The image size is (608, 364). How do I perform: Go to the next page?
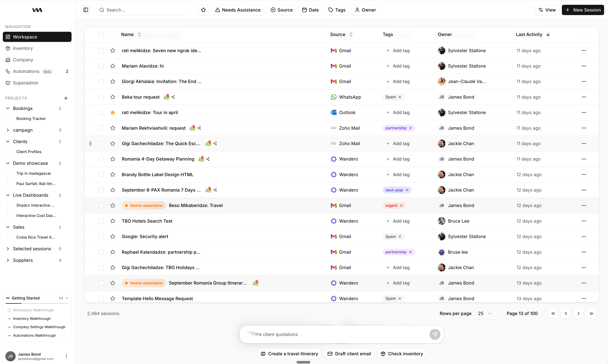(x=578, y=313)
